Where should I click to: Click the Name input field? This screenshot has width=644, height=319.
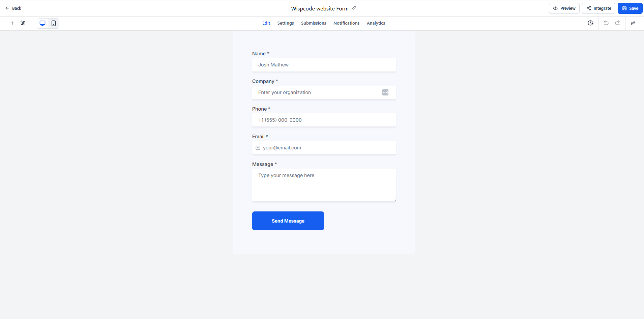click(324, 65)
